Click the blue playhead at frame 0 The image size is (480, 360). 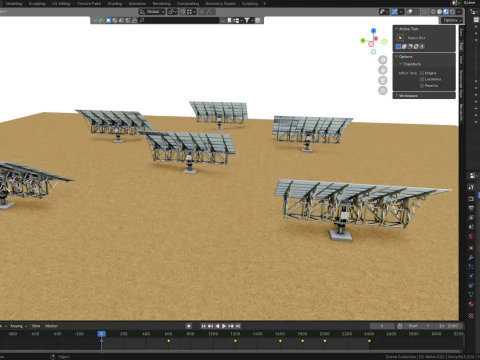(x=102, y=334)
